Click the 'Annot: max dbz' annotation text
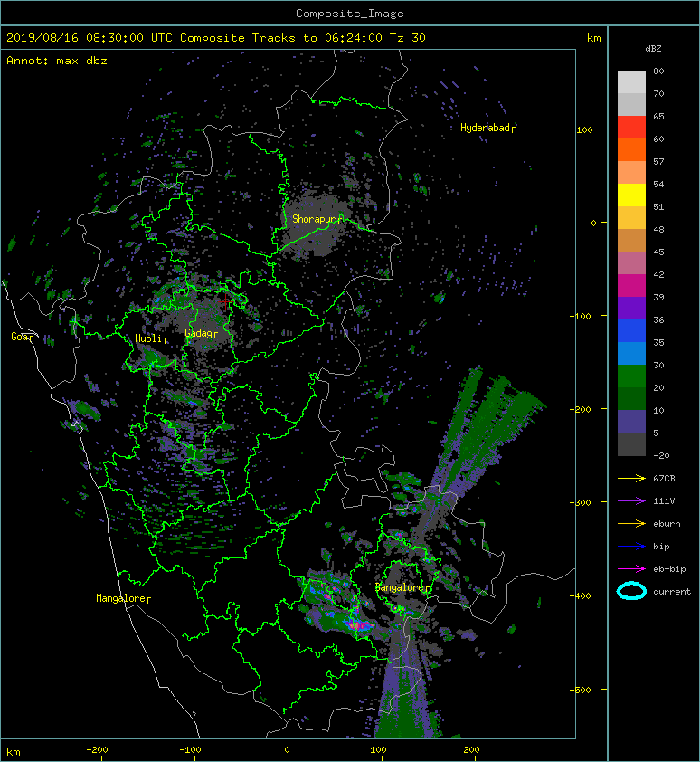 [x=57, y=61]
